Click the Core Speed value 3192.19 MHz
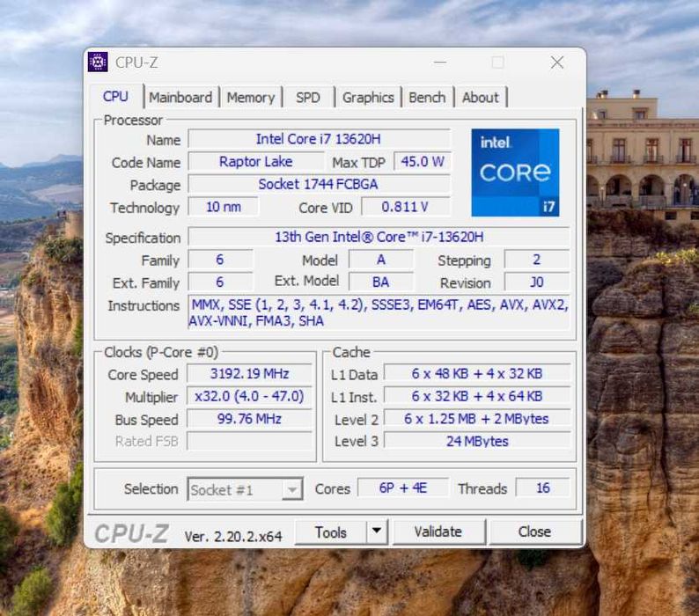 click(x=250, y=373)
